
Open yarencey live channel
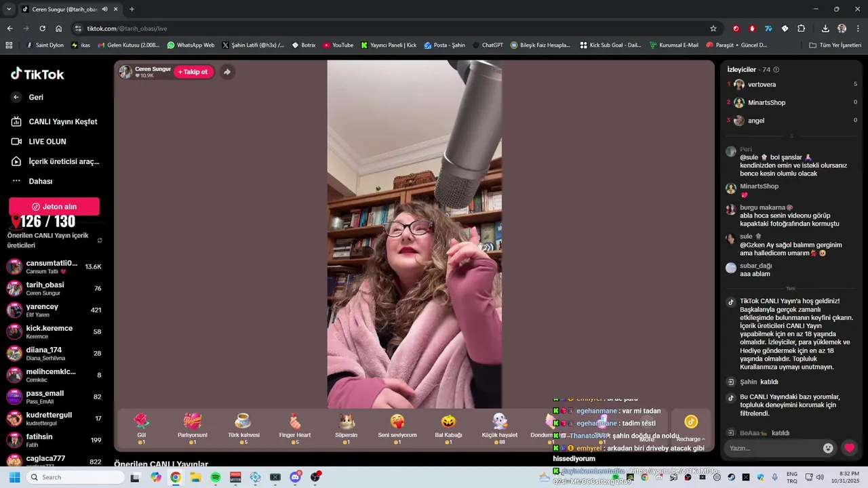pyautogui.click(x=54, y=310)
